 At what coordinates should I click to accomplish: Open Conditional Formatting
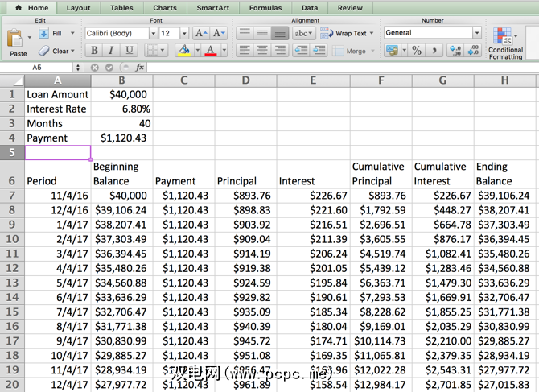pyautogui.click(x=504, y=43)
